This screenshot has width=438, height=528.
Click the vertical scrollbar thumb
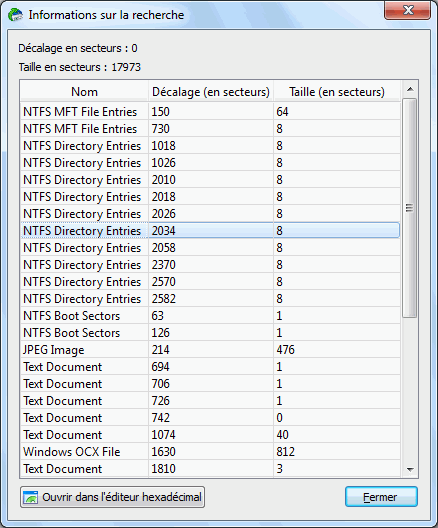tap(409, 208)
